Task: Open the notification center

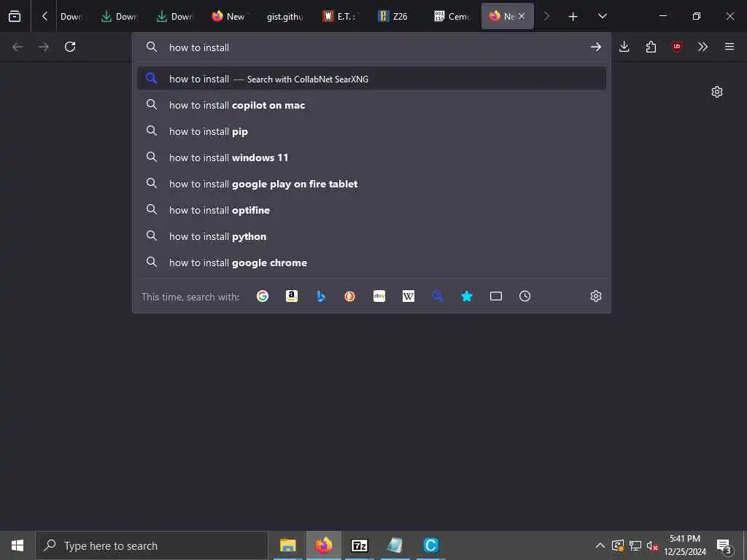Action: pos(724,546)
